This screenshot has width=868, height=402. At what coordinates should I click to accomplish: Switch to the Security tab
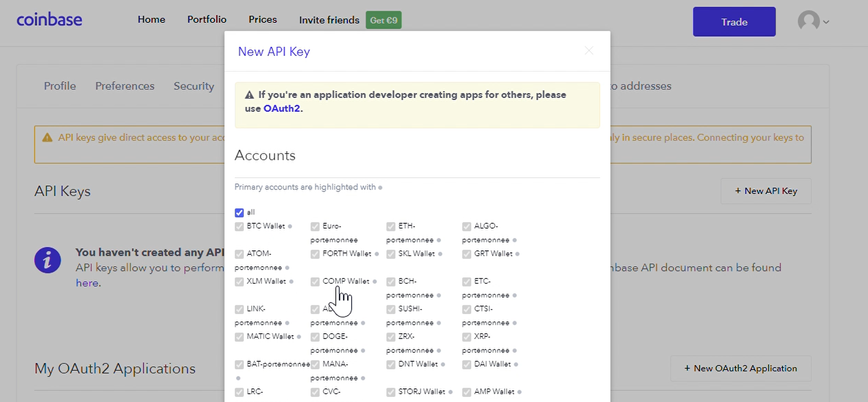(x=194, y=86)
